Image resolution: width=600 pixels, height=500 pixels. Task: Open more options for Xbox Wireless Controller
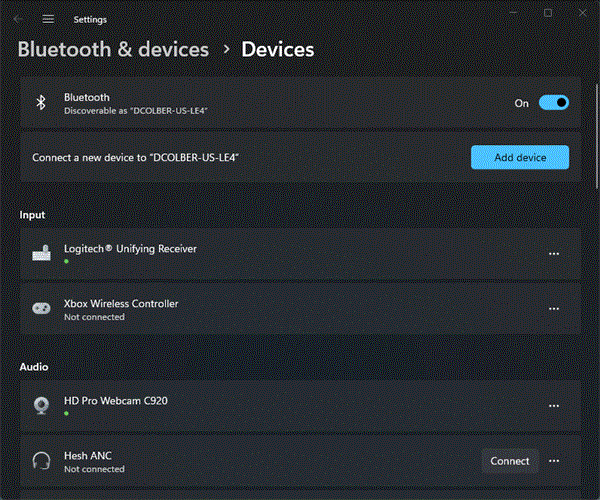pyautogui.click(x=554, y=309)
